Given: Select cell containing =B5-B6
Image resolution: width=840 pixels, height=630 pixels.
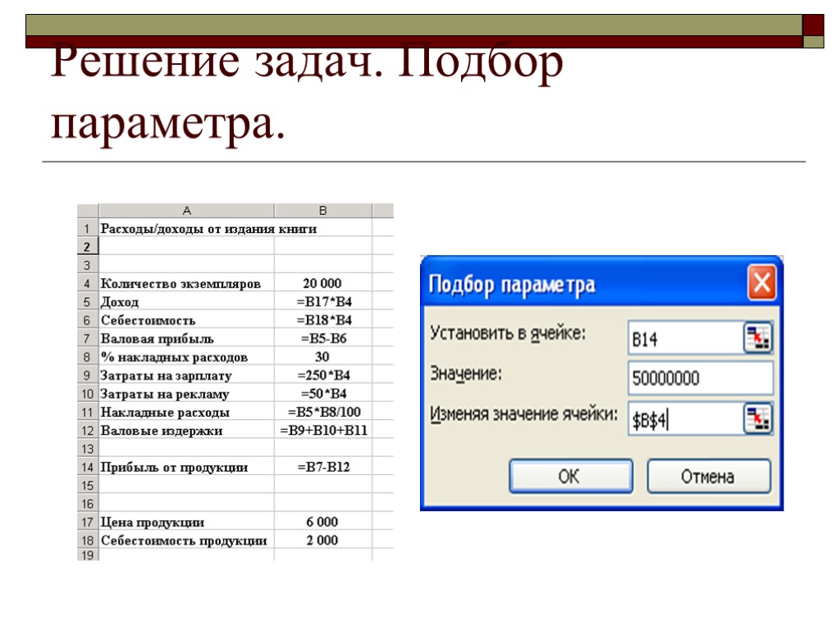Looking at the screenshot, I should click(323, 338).
